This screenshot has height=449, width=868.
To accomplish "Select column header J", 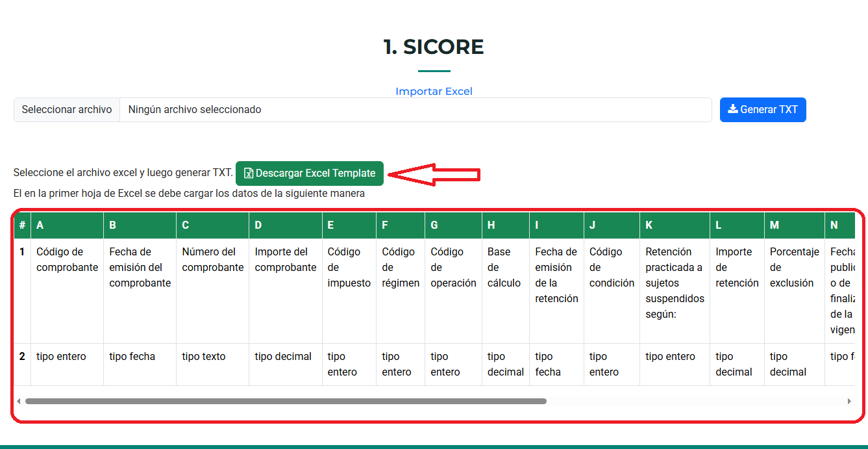I will coord(612,225).
